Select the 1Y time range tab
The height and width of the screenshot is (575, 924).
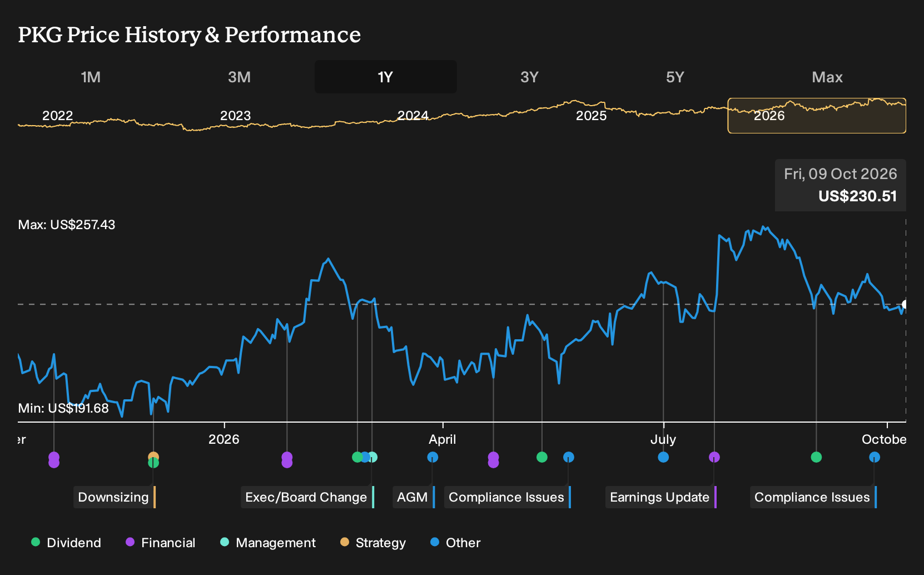(x=386, y=77)
